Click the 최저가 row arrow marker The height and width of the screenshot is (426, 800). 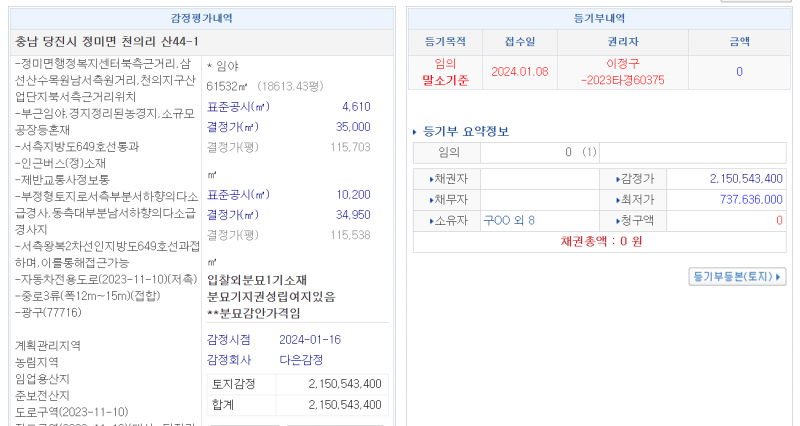[617, 200]
